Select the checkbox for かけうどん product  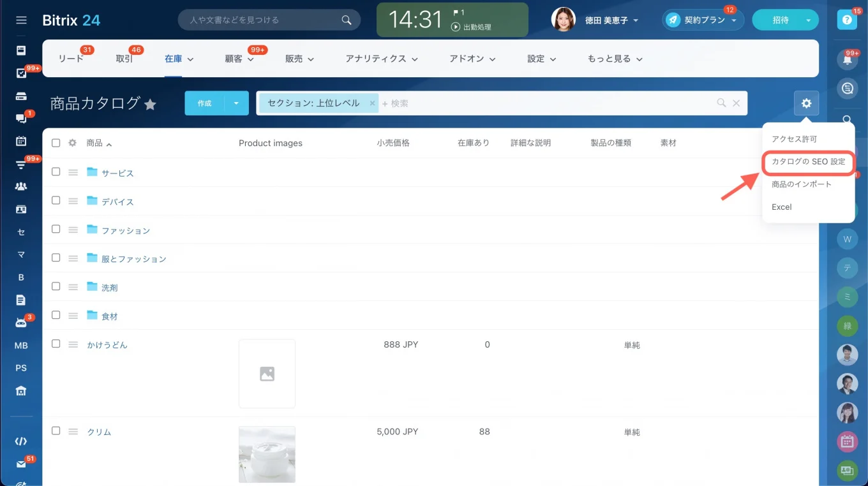coord(56,343)
